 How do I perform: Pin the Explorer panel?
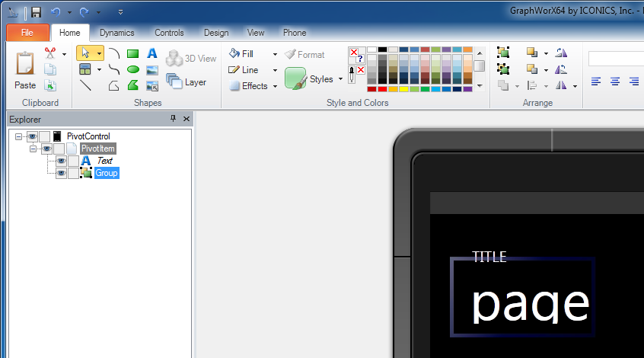pyautogui.click(x=174, y=119)
